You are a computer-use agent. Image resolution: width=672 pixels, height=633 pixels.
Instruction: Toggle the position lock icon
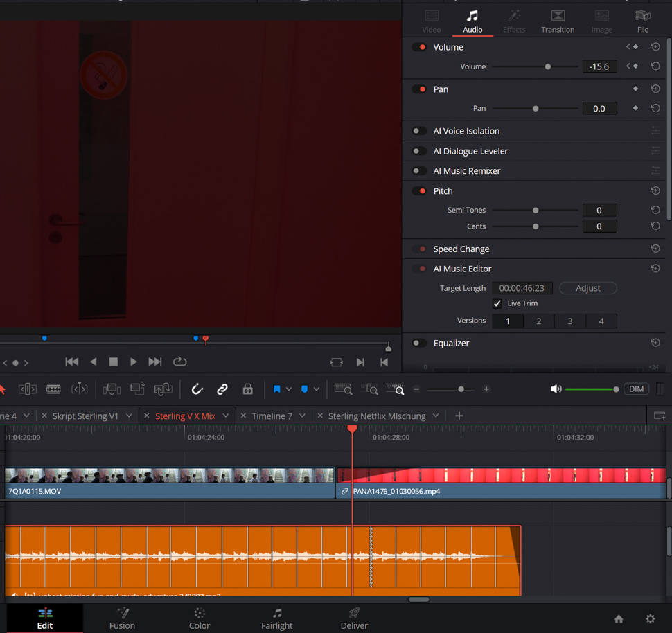(x=247, y=389)
